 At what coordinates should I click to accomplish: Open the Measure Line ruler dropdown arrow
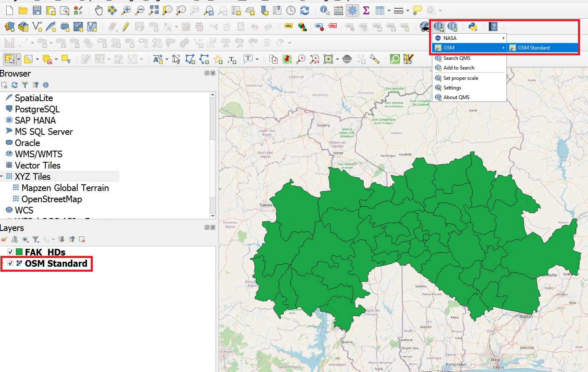pyautogui.click(x=407, y=10)
